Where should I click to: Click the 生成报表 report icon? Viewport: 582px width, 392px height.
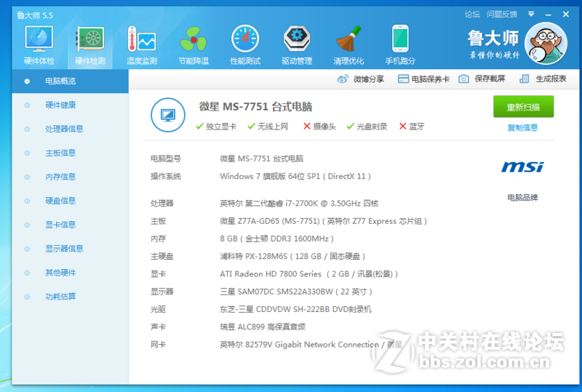(x=524, y=79)
